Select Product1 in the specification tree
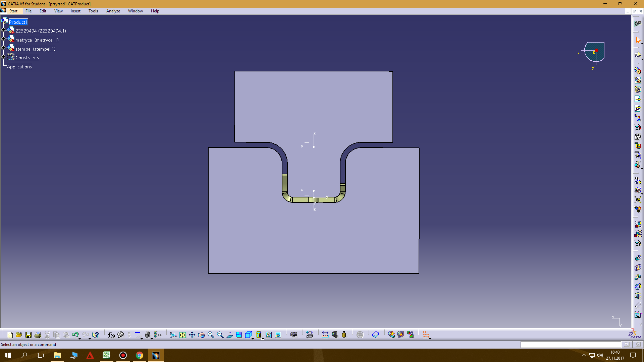644x362 pixels. [18, 22]
